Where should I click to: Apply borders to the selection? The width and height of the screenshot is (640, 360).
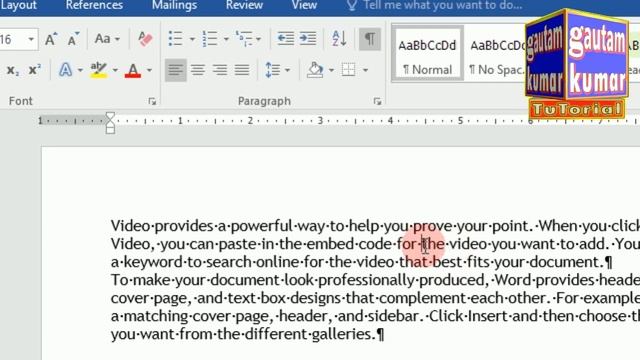349,70
